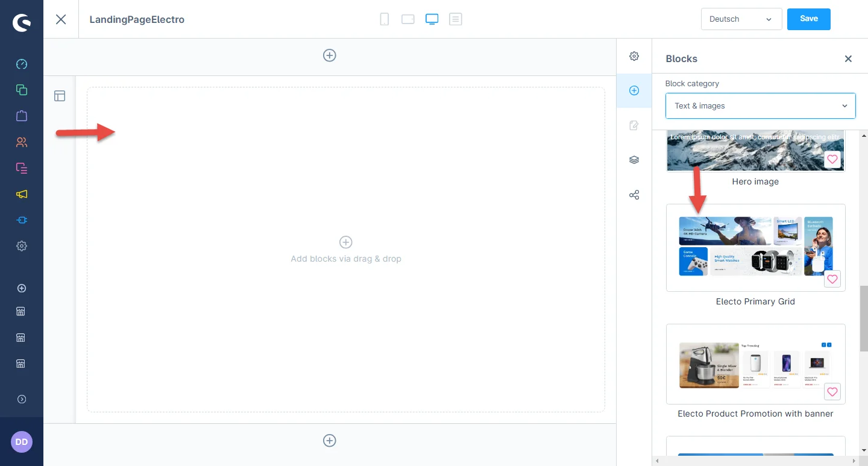868x466 pixels.
Task: Open the Deutsch language dropdown
Action: click(x=741, y=19)
